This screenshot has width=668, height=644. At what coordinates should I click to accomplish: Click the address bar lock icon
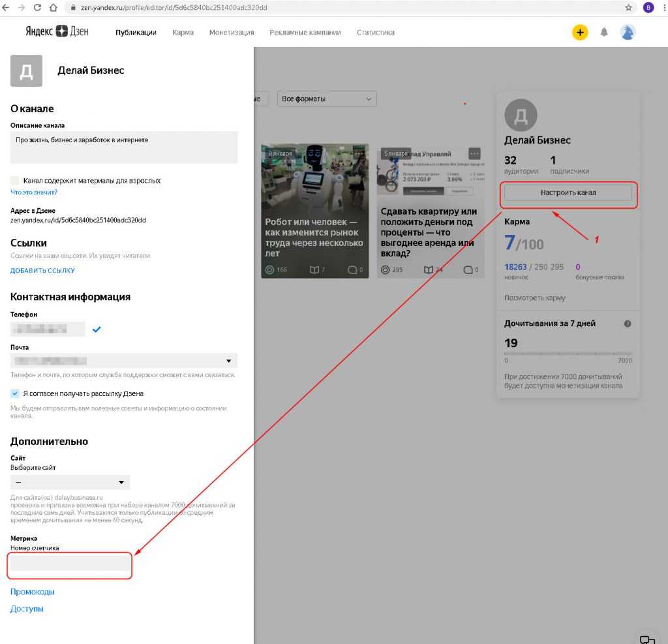point(73,8)
